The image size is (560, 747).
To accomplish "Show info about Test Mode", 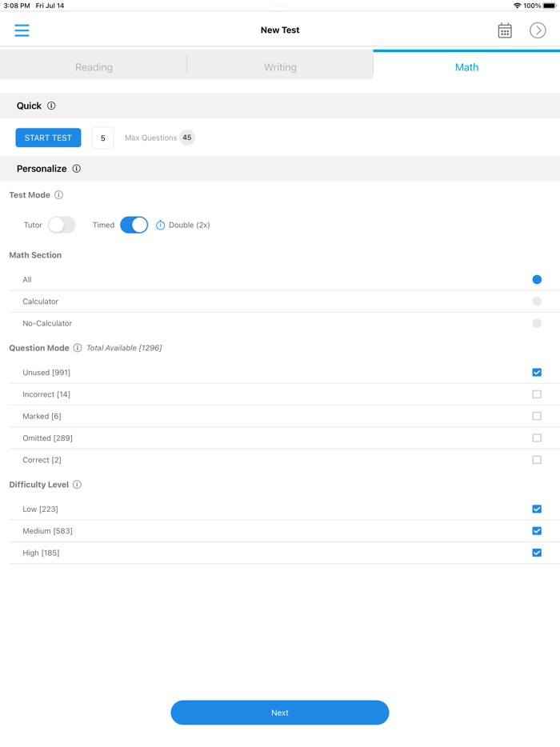I will click(x=58, y=195).
